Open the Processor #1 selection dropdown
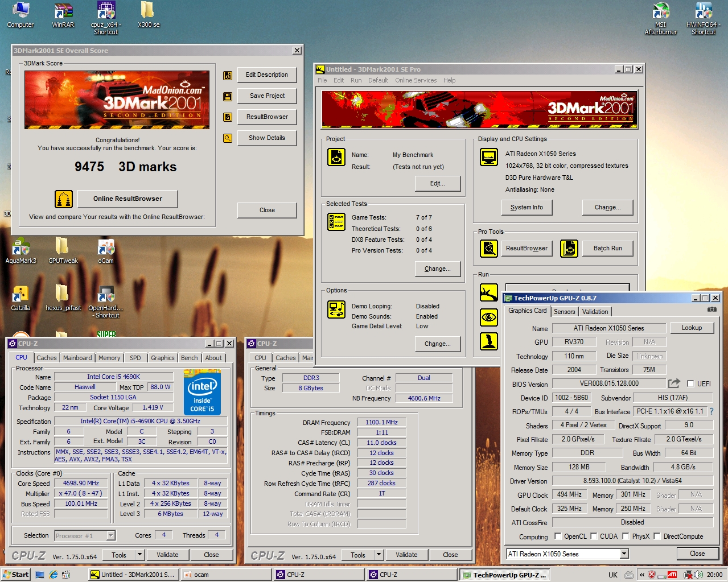This screenshot has width=728, height=582. coord(110,535)
